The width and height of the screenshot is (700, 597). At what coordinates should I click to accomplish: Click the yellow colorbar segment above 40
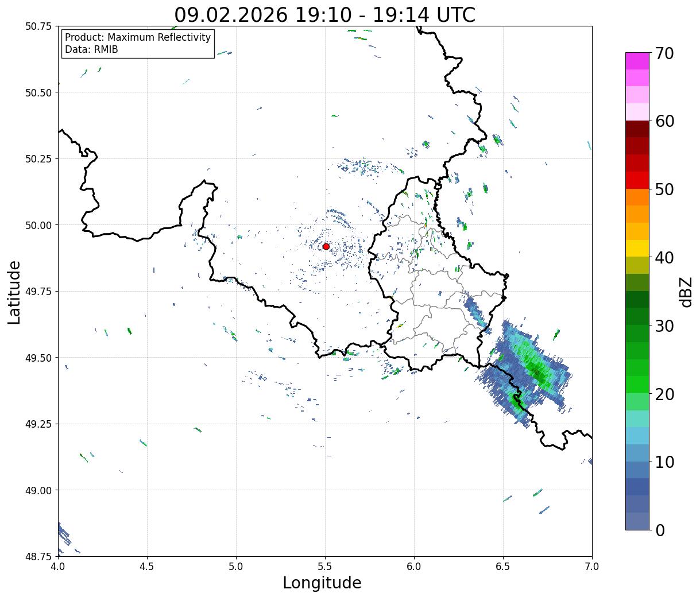point(637,249)
